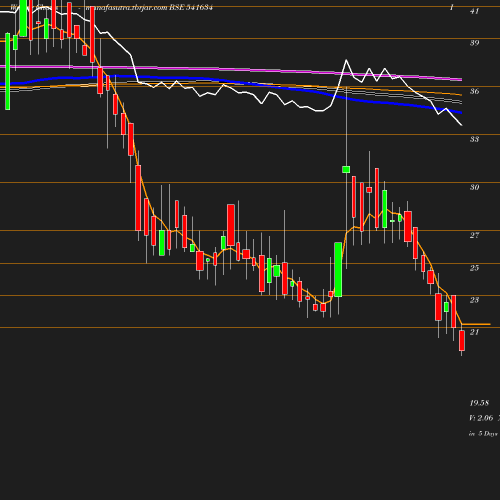500x500 pixels.
Task: Click the price axis label 21
Action: [474, 332]
